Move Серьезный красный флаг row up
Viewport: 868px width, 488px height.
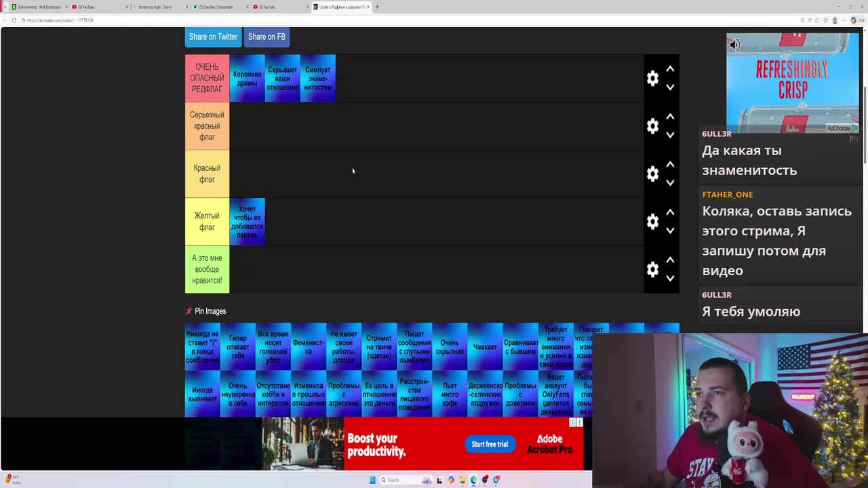pos(670,117)
